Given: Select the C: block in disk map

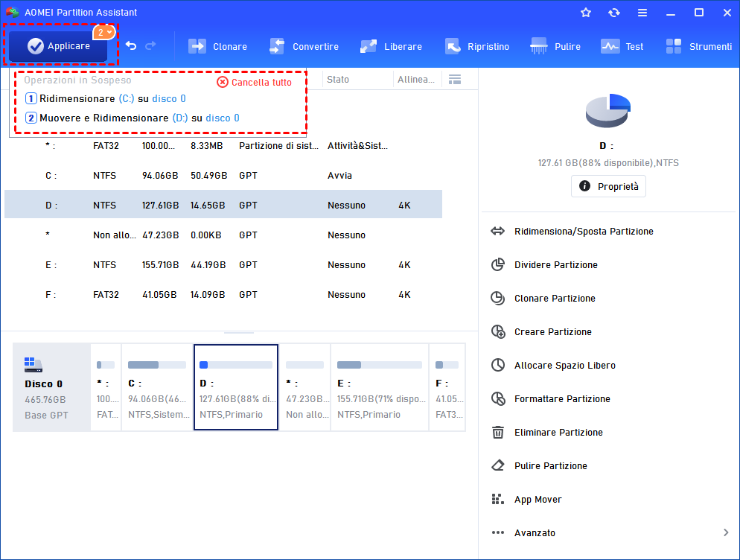Looking at the screenshot, I should tap(157, 387).
